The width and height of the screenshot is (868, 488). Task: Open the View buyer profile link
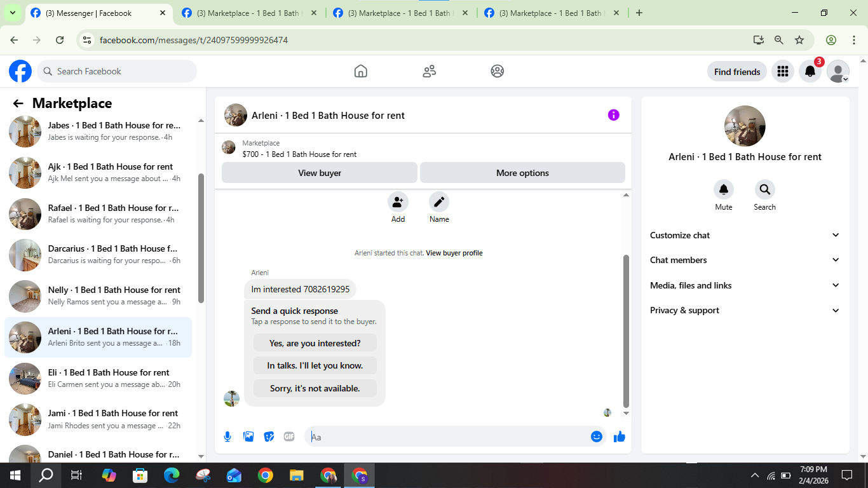click(454, 253)
